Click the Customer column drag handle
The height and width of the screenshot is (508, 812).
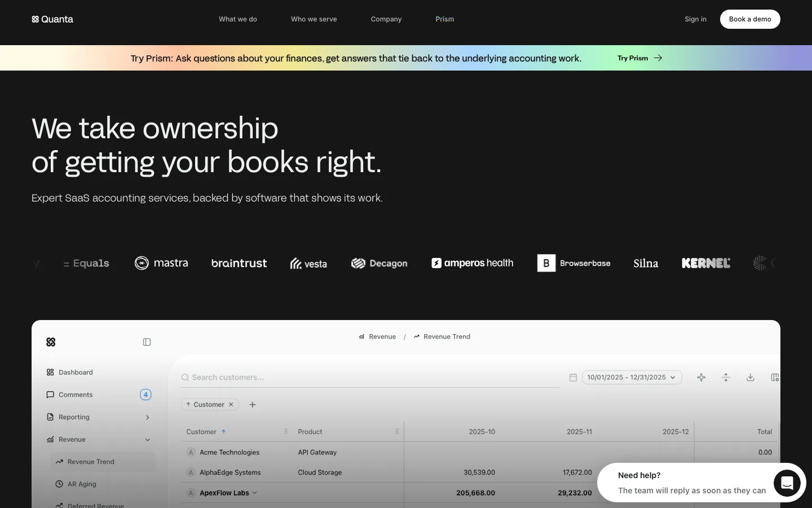coord(286,431)
